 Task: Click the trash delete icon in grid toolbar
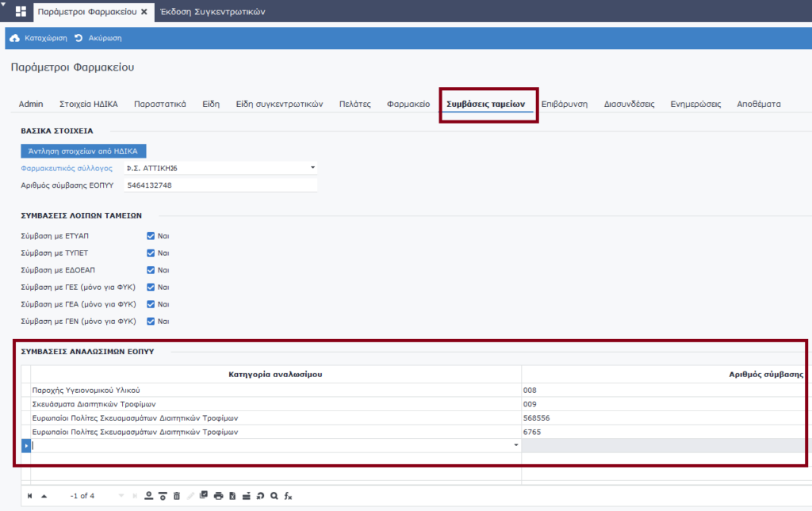click(x=176, y=496)
